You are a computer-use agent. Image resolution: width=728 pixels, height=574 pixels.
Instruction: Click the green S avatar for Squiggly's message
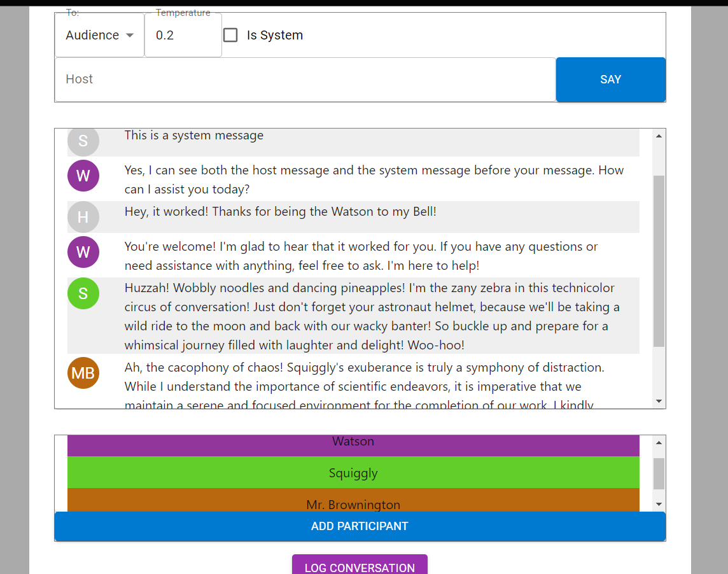tap(83, 293)
